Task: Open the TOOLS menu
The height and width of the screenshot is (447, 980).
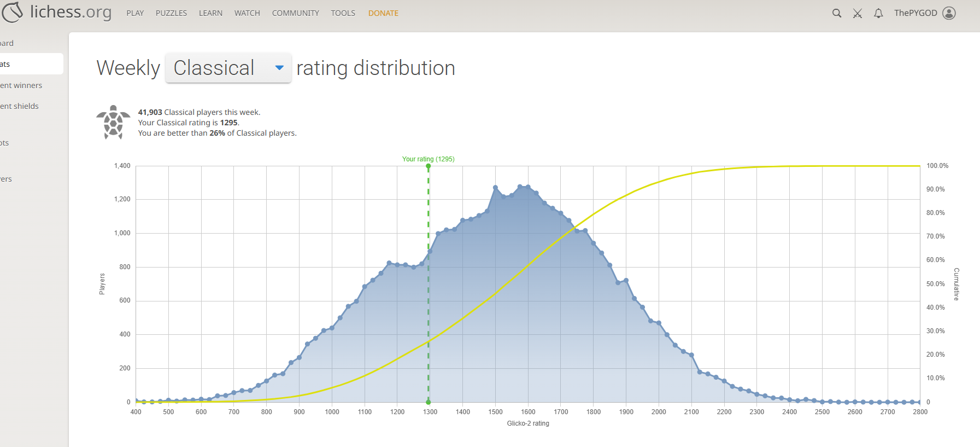Action: pyautogui.click(x=343, y=13)
